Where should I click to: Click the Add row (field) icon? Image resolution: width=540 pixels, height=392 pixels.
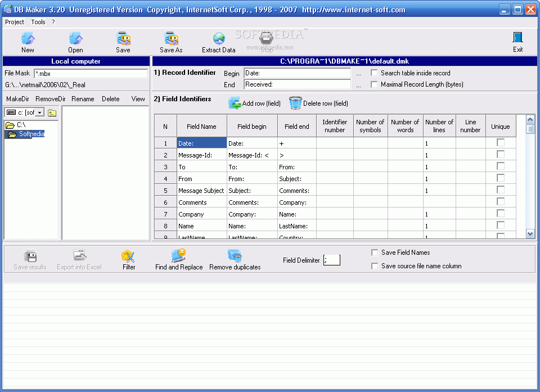235,103
